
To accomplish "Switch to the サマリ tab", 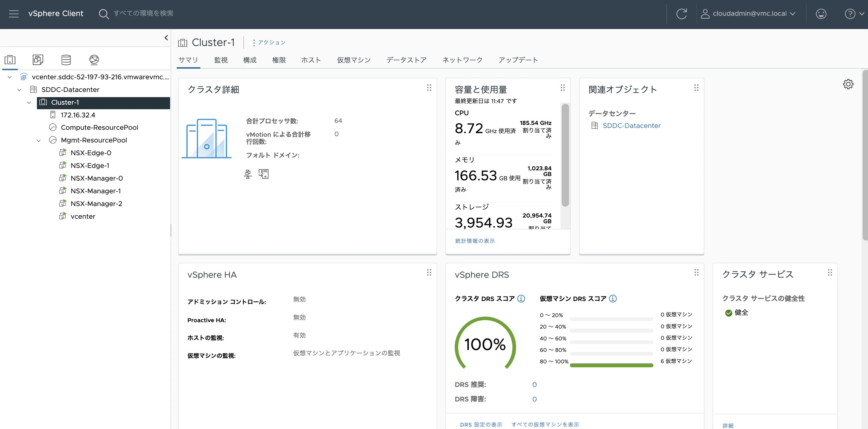I will tap(188, 60).
